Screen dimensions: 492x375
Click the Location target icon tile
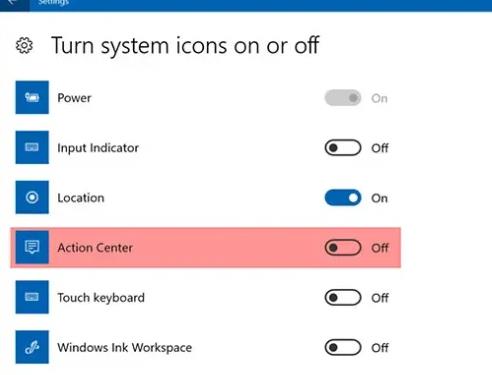pyautogui.click(x=32, y=197)
